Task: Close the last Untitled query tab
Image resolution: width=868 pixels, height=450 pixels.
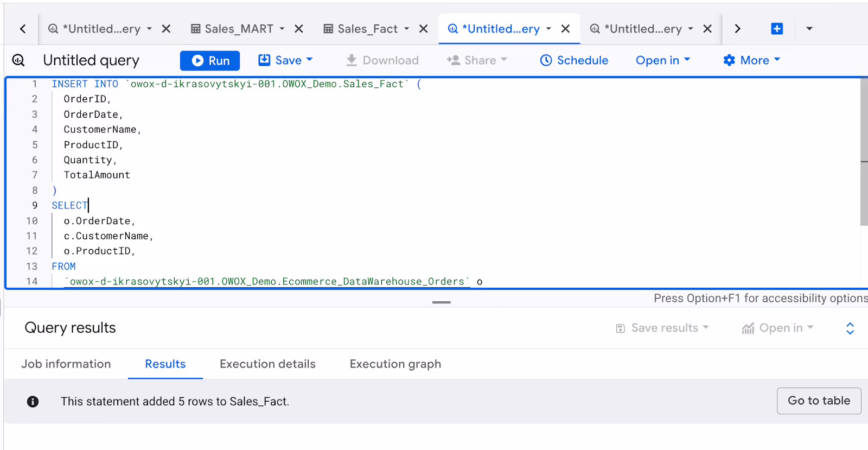Action: coord(707,29)
